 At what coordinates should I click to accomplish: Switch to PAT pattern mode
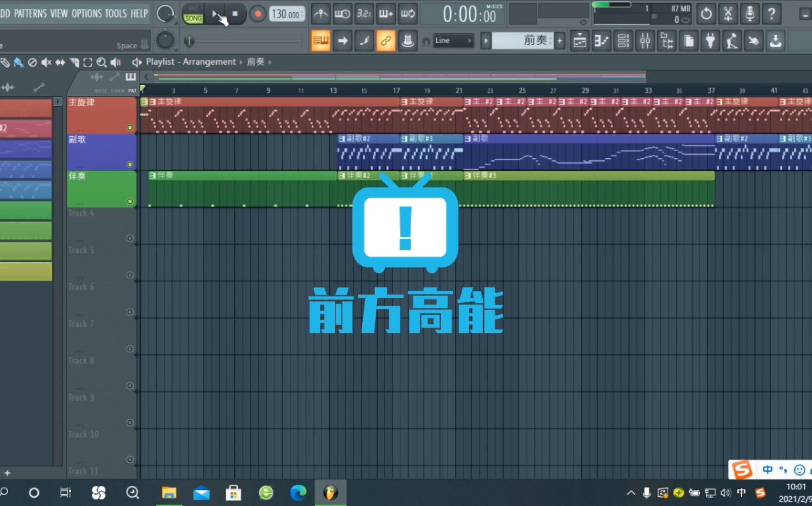[x=193, y=8]
